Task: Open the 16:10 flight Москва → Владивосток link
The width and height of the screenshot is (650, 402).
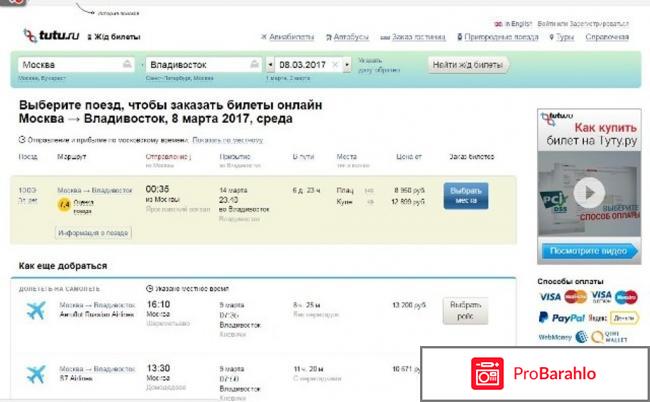Action: (x=97, y=305)
